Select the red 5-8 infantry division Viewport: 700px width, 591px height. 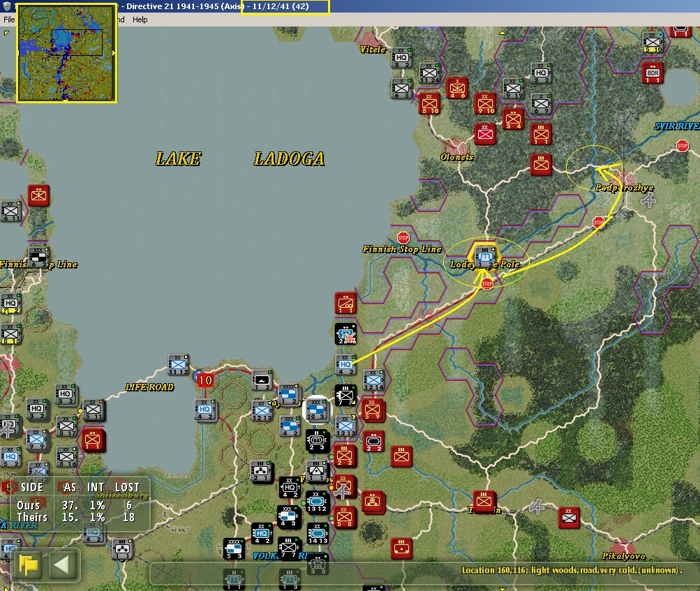coord(345,518)
